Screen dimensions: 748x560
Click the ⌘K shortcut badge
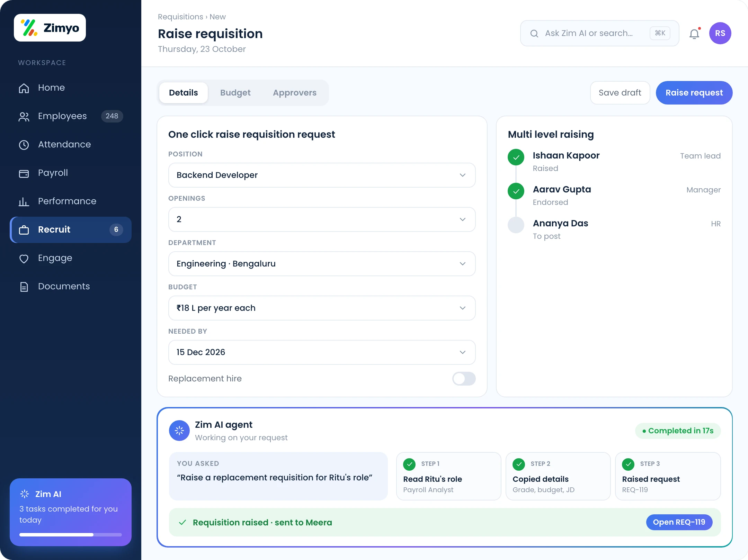click(660, 33)
